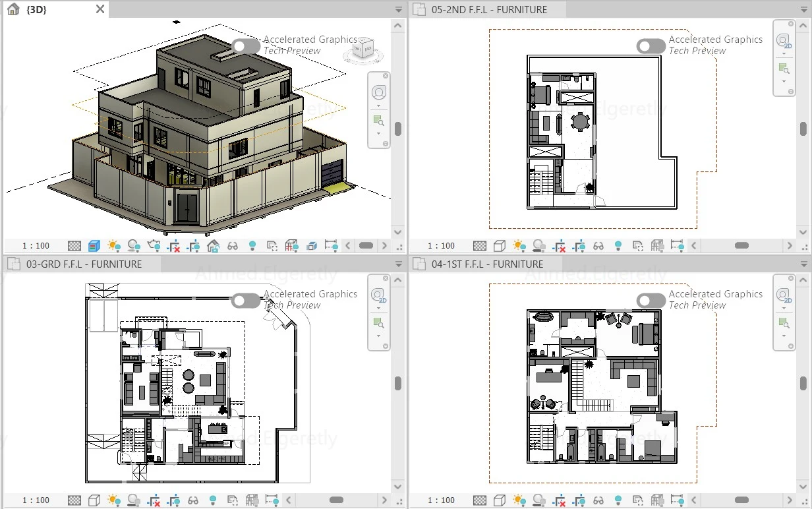Screen dimensions: 812x509
Task: Open Temporary Hide/Isolate in 03-GRD F.F.L view
Action: pos(193,500)
